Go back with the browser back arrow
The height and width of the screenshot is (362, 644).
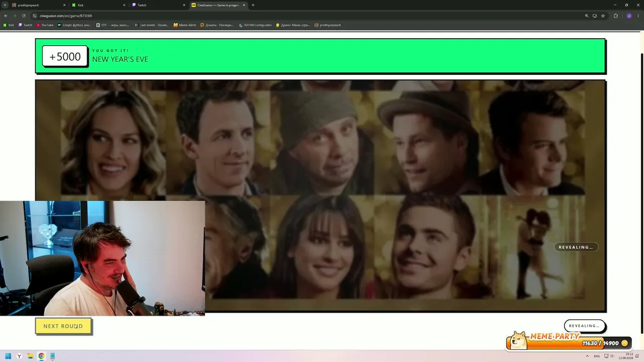[x=6, y=16]
